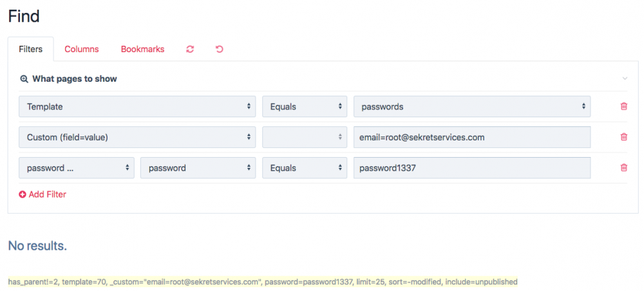Viewport: 644px width, 291px height.
Task: Open the password subfield dropdown
Action: point(198,168)
